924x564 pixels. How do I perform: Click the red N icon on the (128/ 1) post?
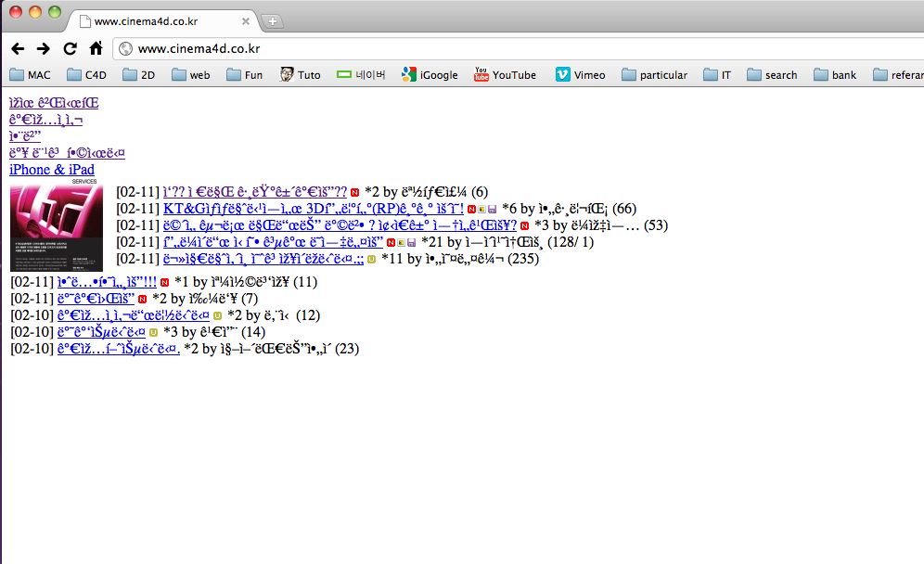pos(391,242)
